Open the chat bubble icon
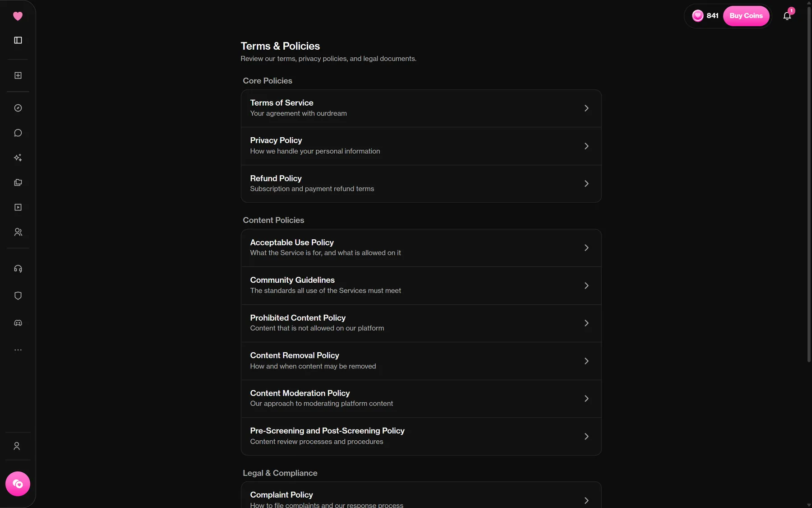Viewport: 812px width, 508px height. [x=18, y=133]
